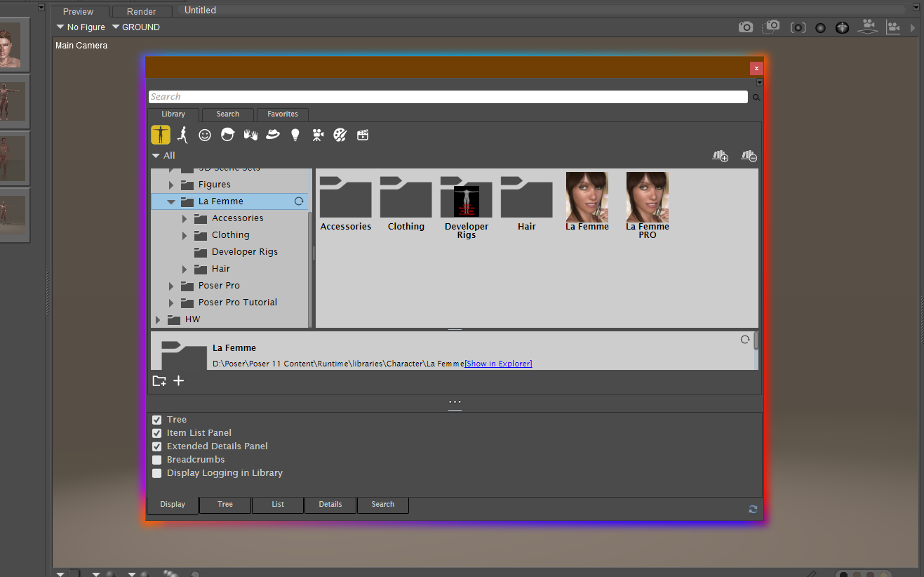
Task: Open the Clothing folder in item list
Action: 406,204
